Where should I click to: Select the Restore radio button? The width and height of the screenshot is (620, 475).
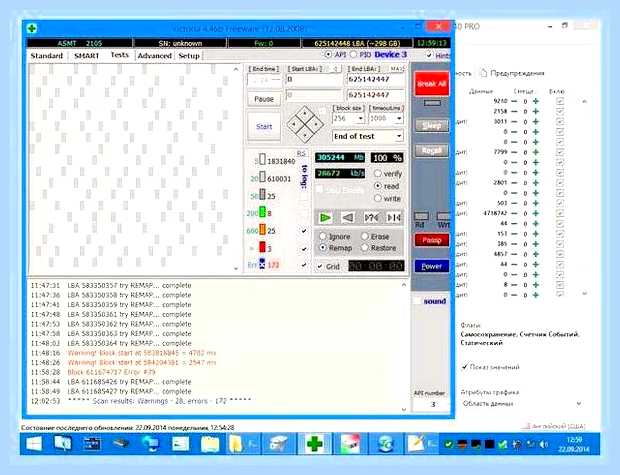tap(365, 248)
